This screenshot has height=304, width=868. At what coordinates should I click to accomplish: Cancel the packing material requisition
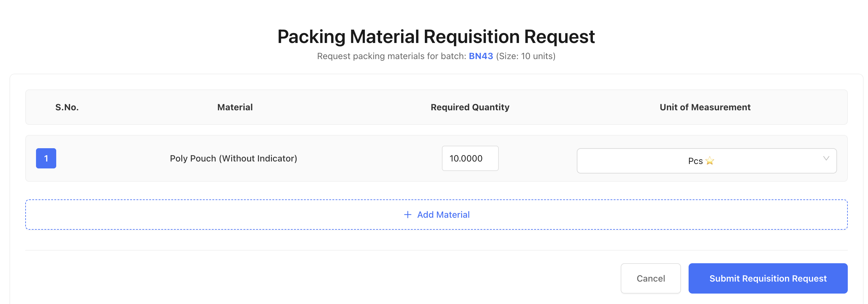(x=650, y=278)
